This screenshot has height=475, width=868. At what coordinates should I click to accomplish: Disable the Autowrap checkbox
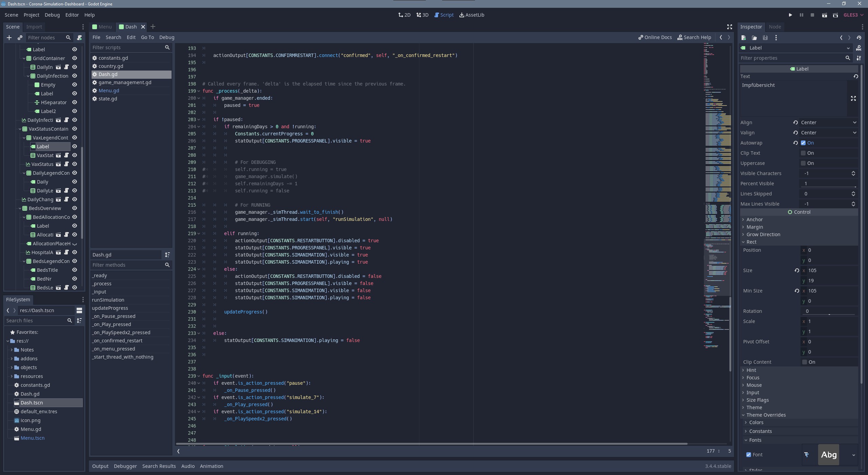coord(803,143)
